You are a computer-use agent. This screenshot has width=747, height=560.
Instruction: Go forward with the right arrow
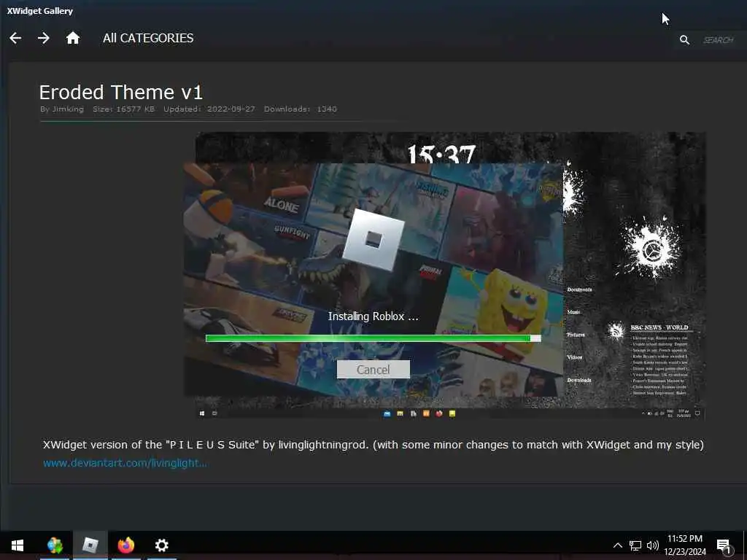point(43,38)
